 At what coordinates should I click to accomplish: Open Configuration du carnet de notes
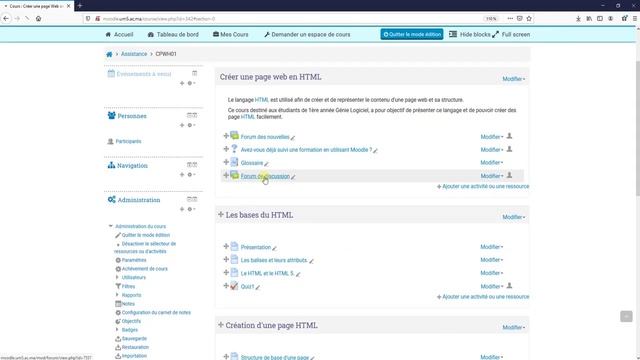tap(156, 312)
